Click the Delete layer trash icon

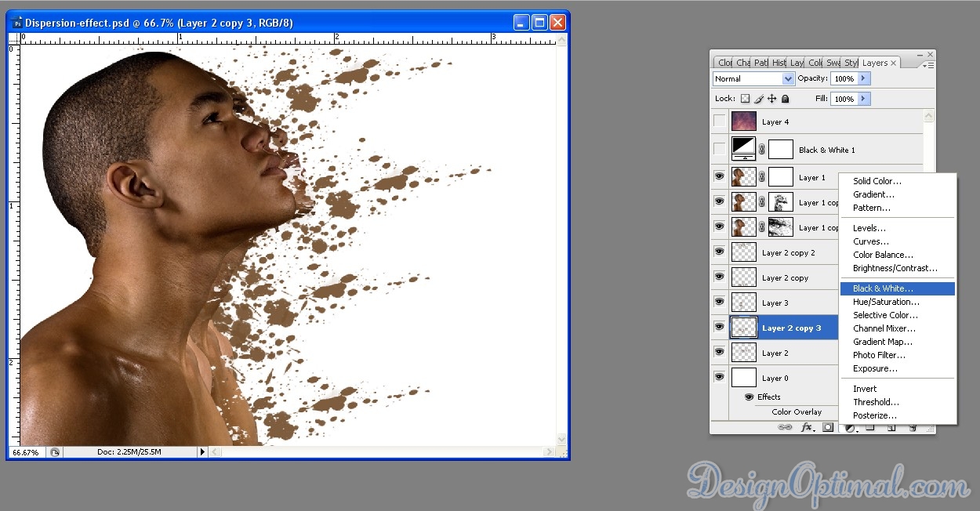coord(913,428)
